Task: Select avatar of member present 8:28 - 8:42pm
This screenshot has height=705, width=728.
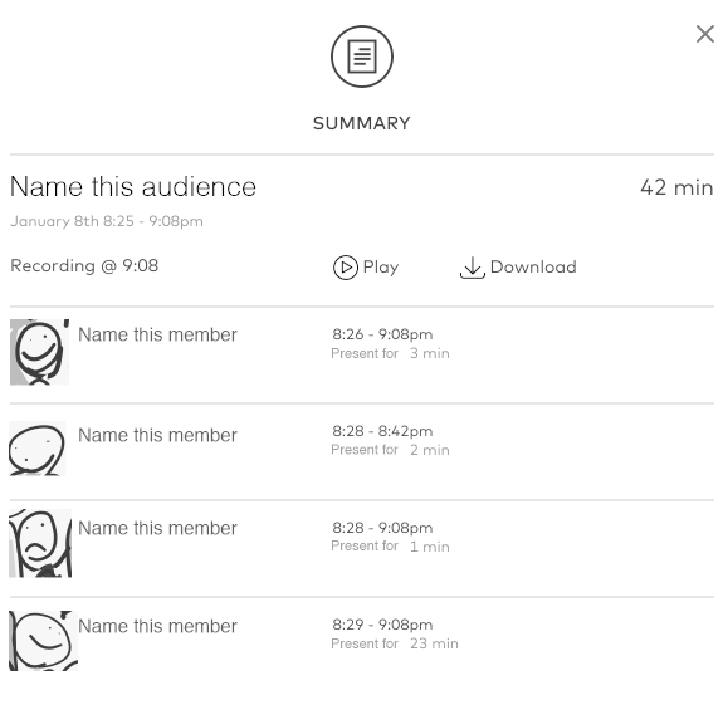Action: click(38, 449)
